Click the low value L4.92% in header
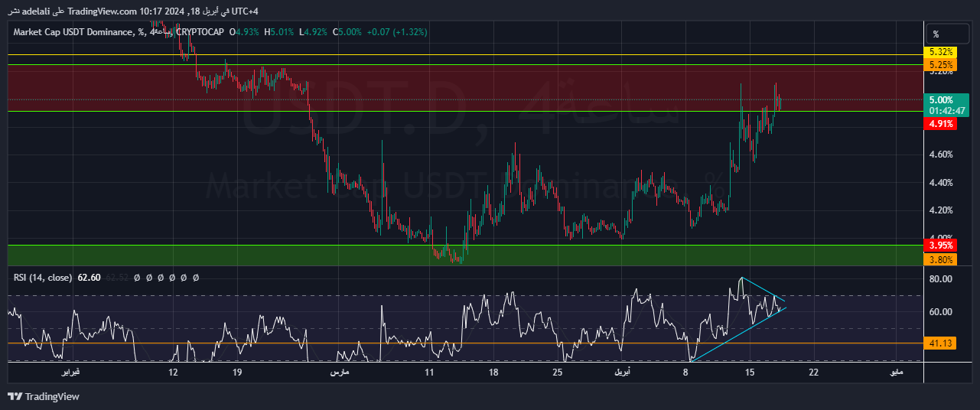This screenshot has height=410, width=980. (314, 32)
